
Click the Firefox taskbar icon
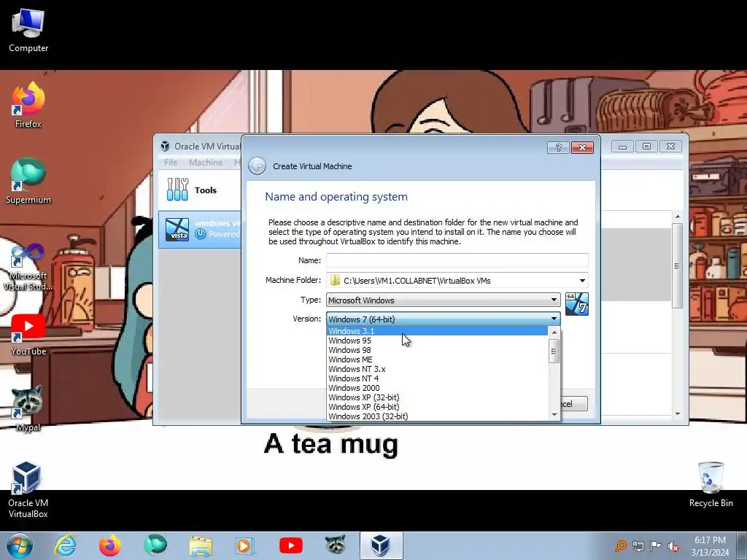[110, 545]
